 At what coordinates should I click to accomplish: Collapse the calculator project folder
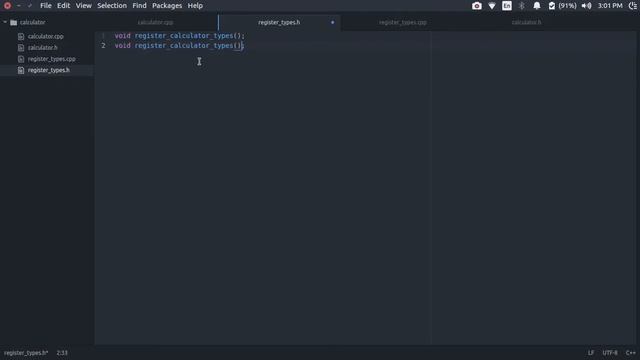click(x=5, y=22)
